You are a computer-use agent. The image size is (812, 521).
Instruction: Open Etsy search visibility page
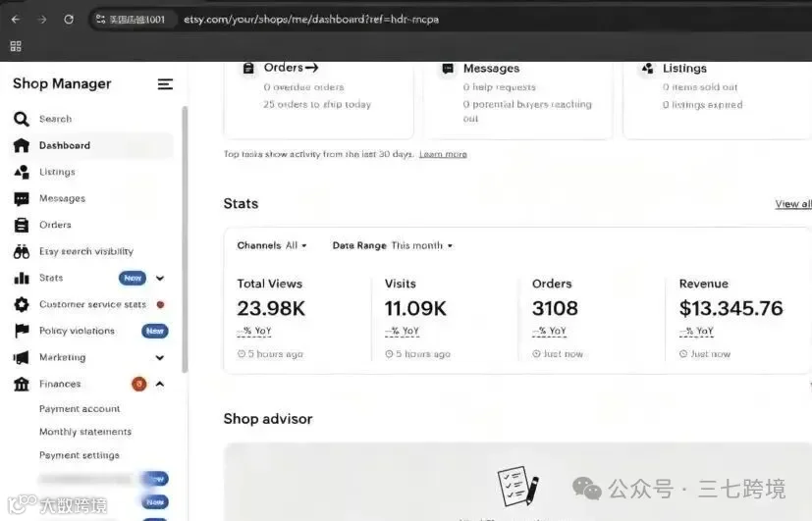tap(86, 251)
